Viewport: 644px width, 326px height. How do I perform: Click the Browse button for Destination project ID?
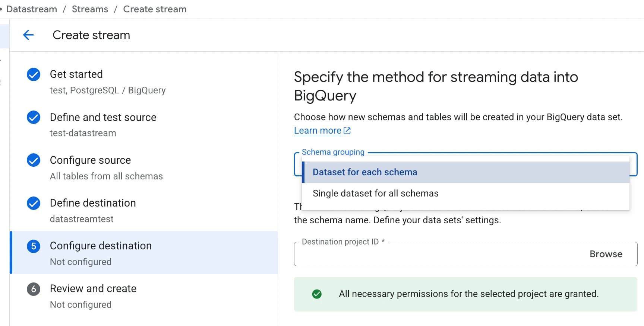605,254
